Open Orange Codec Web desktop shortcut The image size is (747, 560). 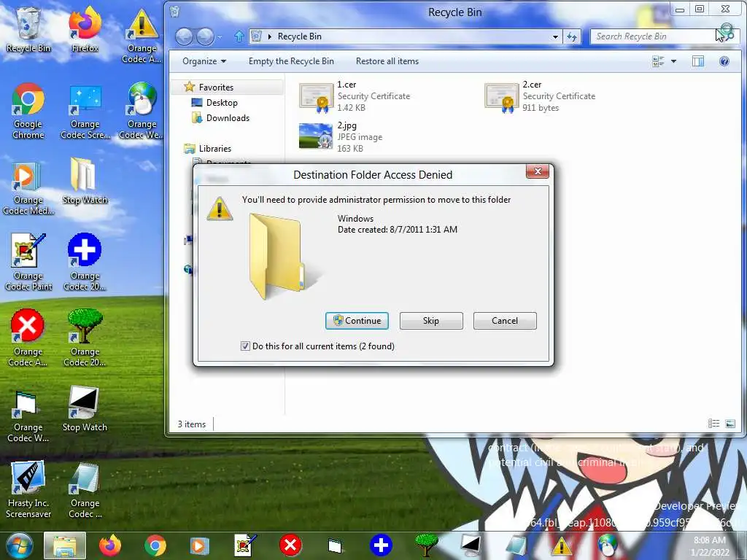[142, 111]
